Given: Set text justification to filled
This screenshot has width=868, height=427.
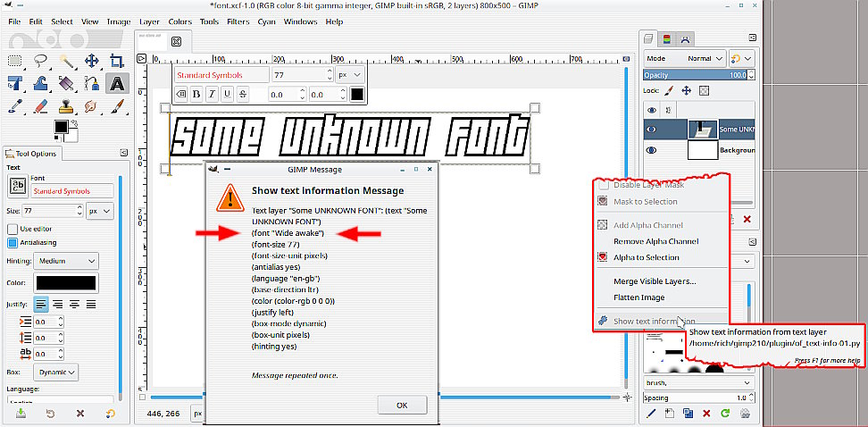Looking at the screenshot, I should pos(91,304).
